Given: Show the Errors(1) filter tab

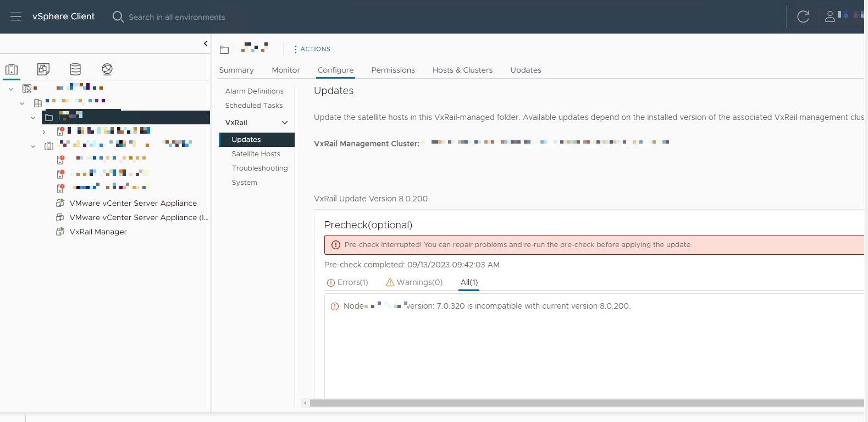Looking at the screenshot, I should [347, 282].
